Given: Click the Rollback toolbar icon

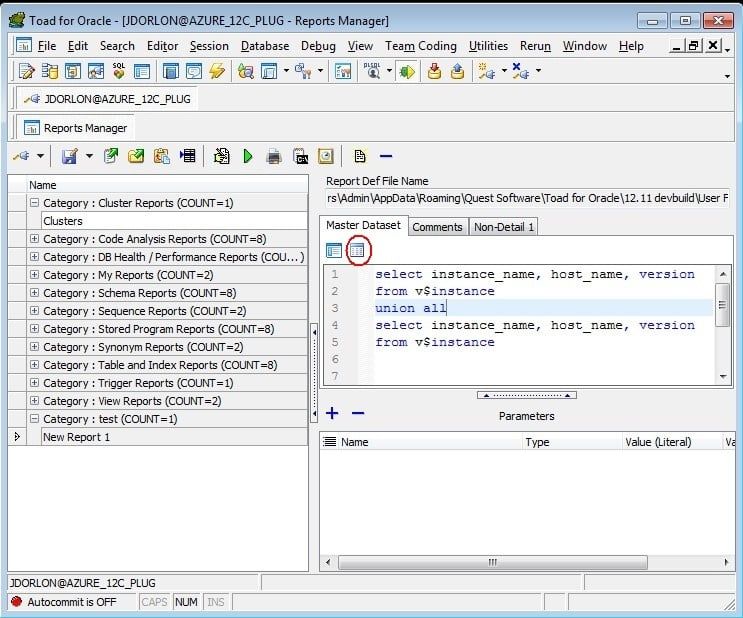Looking at the screenshot, I should pyautogui.click(x=457, y=72).
